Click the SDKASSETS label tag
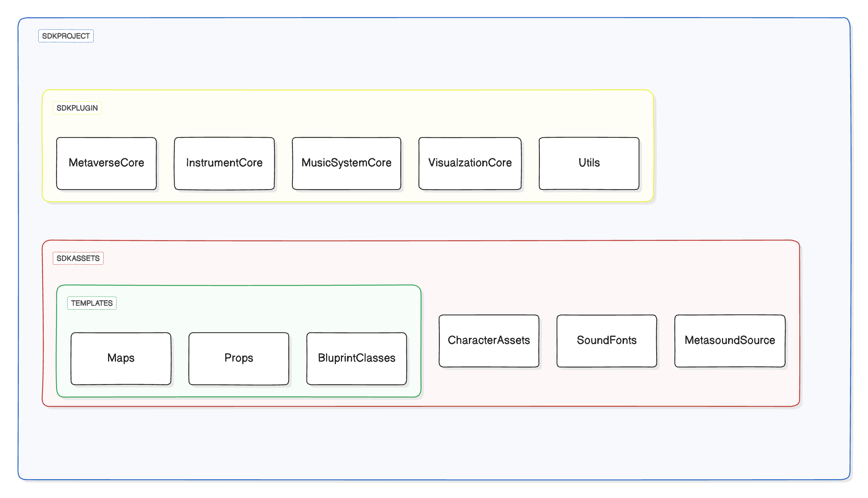The height and width of the screenshot is (498, 868). coord(78,258)
